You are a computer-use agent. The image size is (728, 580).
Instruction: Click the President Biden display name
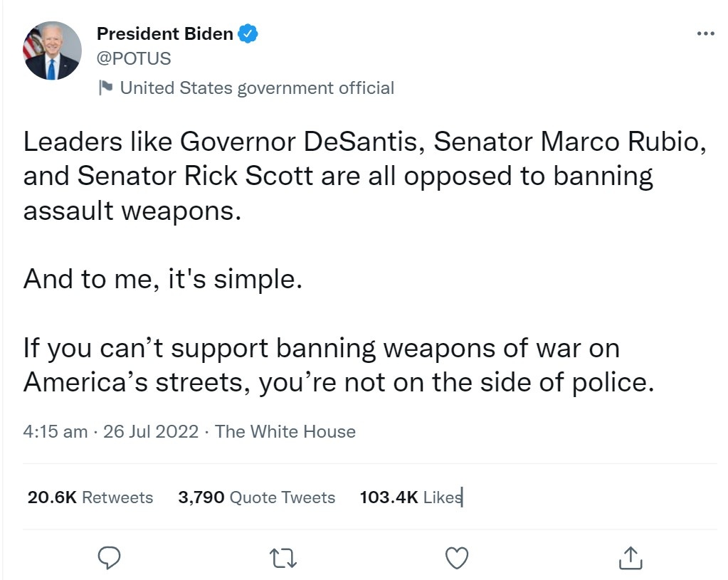(164, 33)
